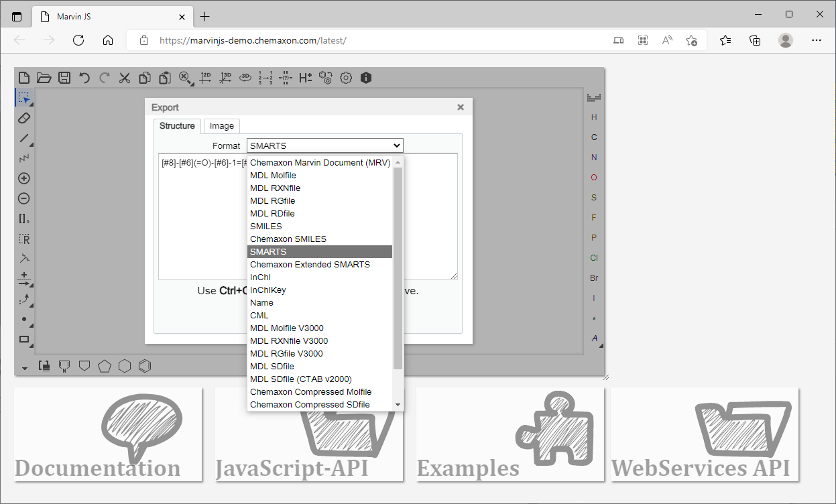836x504 pixels.
Task: Open browser Favorites star icon
Action: pos(725,40)
